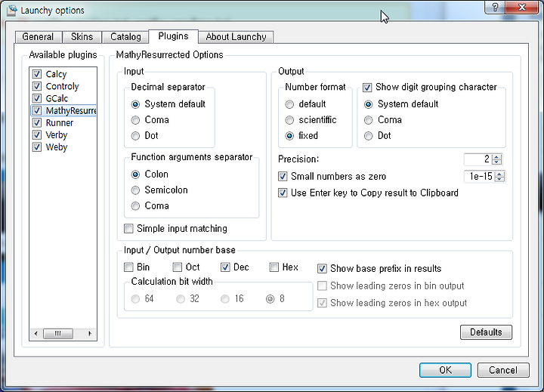Decrease the 1e-15 threshold spinner
Image resolution: width=544 pixels, height=392 pixels.
point(499,179)
